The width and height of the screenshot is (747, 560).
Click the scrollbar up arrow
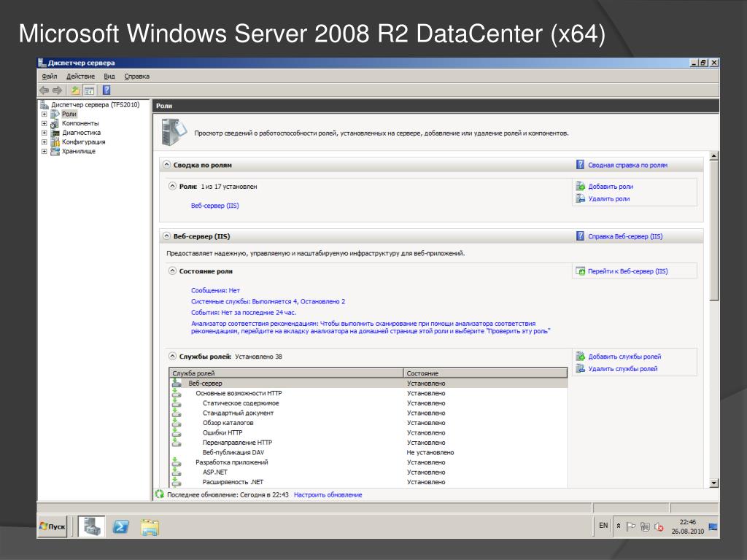pos(713,156)
